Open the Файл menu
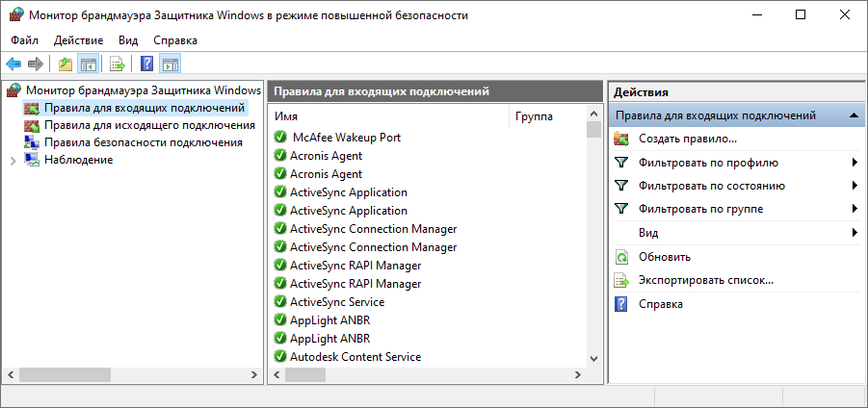This screenshot has width=868, height=408. (25, 40)
